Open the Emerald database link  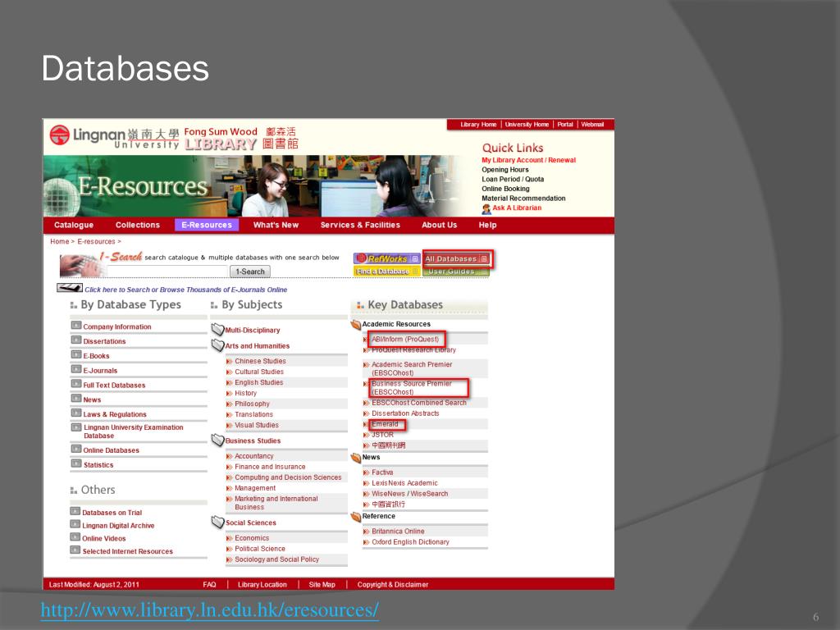385,424
